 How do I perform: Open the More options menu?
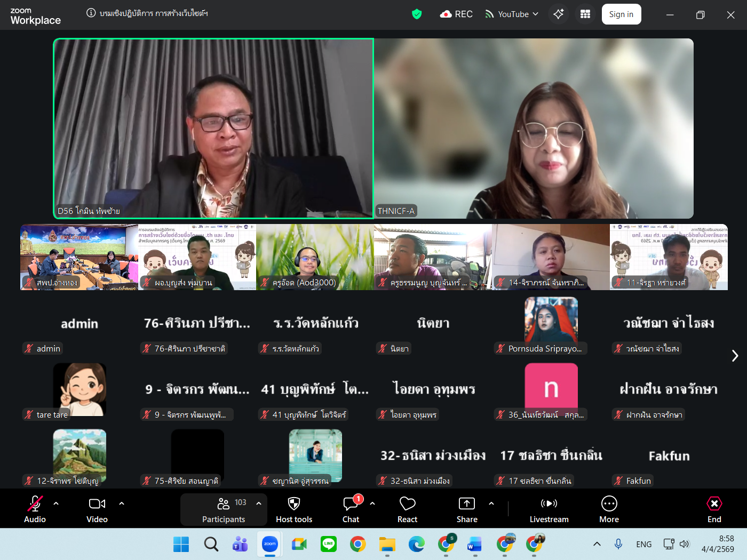(x=609, y=509)
